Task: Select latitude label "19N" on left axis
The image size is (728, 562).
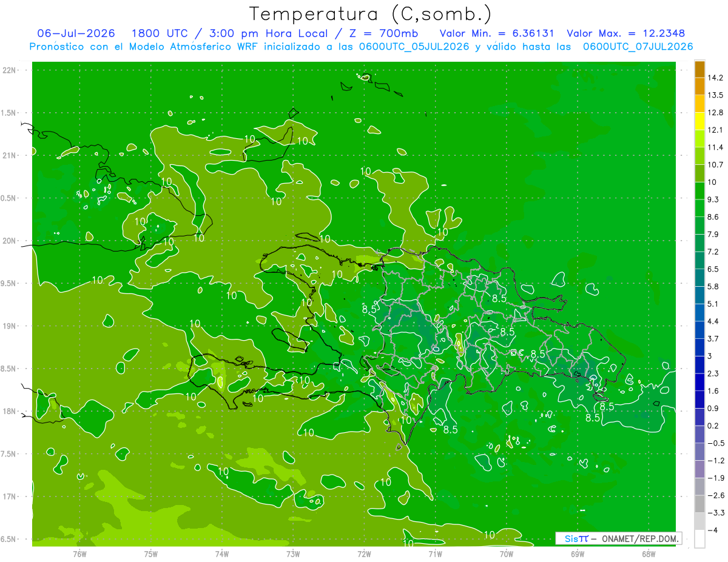Action: 10,326
